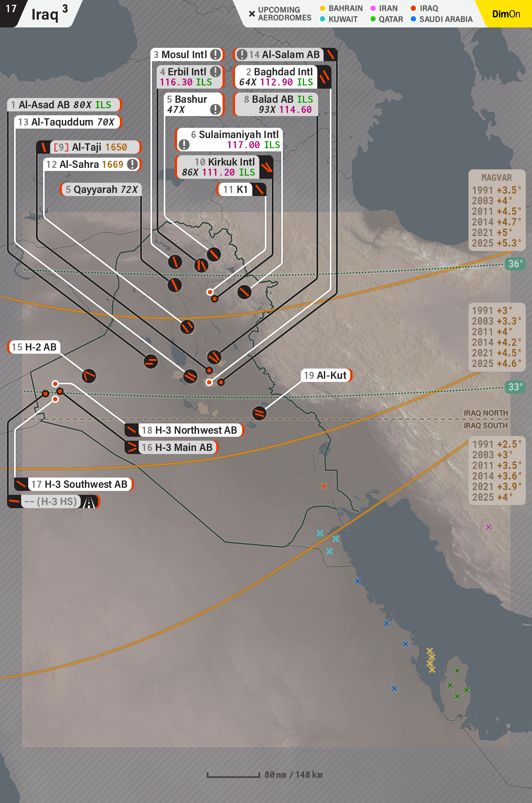Open the Al-Kut airfield label

click(326, 375)
